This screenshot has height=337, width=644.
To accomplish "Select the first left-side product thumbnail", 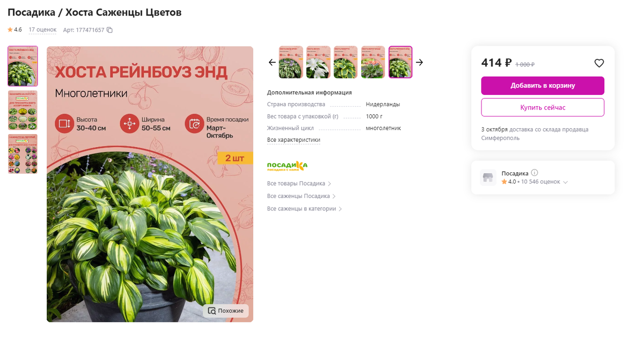I will tap(23, 66).
